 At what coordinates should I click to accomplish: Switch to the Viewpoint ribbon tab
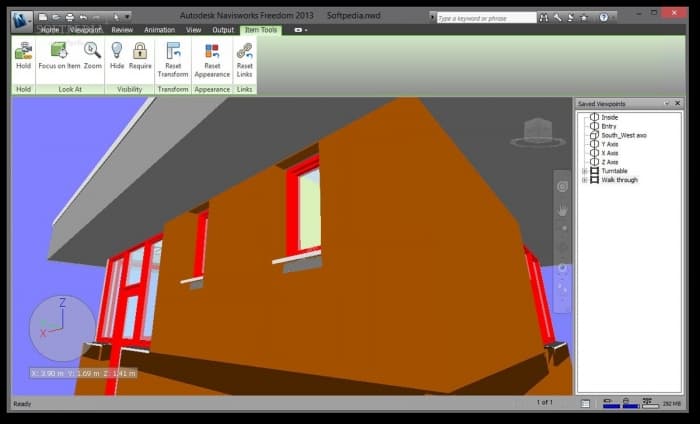pyautogui.click(x=85, y=30)
